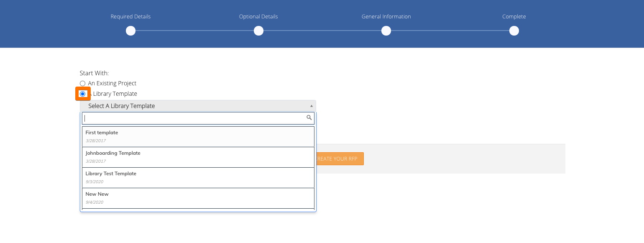Click the 'Required Details' step label
Screen dimensions: 644x243
tap(130, 17)
